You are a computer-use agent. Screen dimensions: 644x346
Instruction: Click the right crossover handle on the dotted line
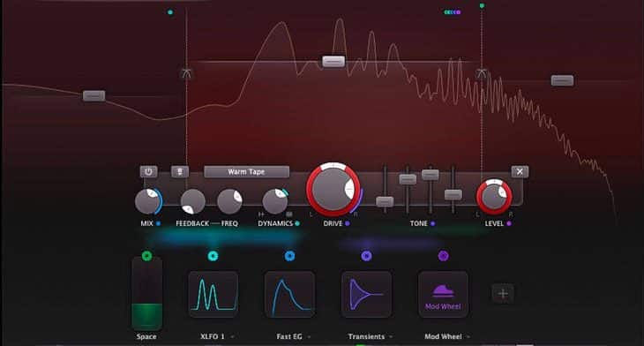pyautogui.click(x=482, y=74)
